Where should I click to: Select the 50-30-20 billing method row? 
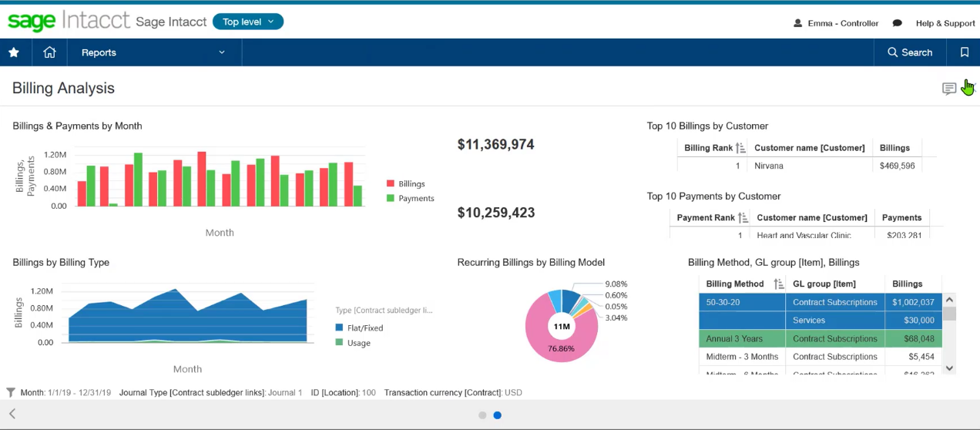pyautogui.click(x=821, y=302)
